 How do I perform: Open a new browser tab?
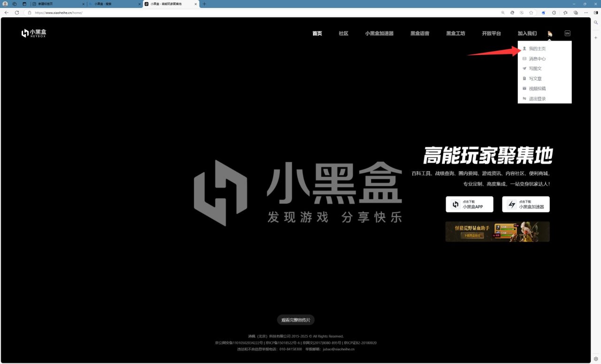pos(204,4)
